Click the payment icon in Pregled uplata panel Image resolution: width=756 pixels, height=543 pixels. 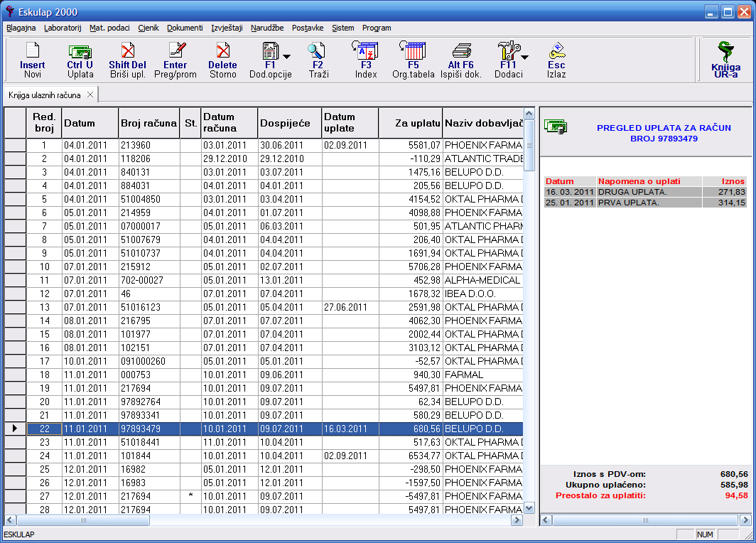point(556,127)
